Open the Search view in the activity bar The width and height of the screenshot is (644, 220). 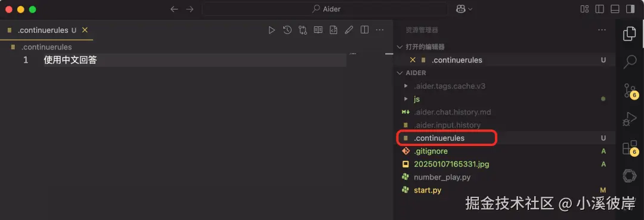tap(630, 61)
